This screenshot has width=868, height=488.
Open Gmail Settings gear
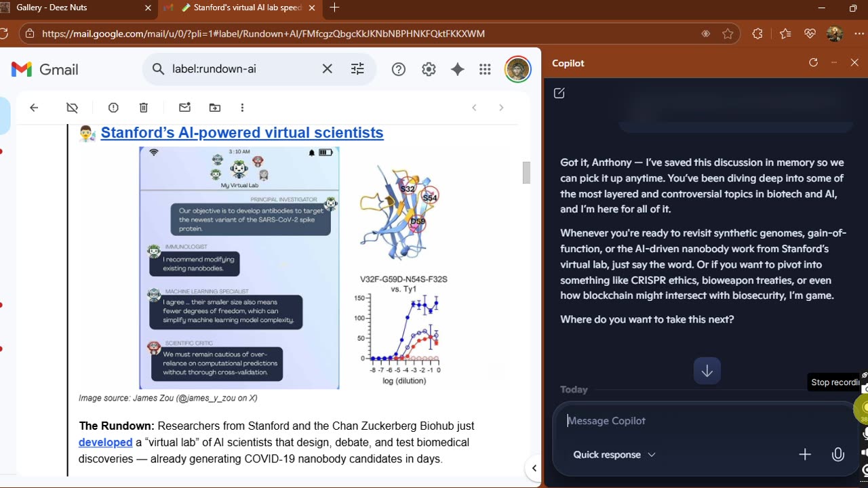click(429, 69)
